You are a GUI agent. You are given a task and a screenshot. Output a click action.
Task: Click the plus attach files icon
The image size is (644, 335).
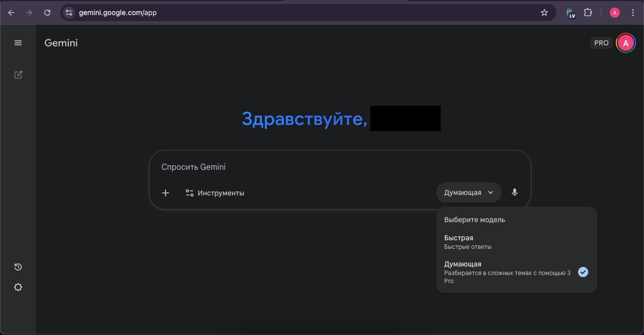(166, 193)
